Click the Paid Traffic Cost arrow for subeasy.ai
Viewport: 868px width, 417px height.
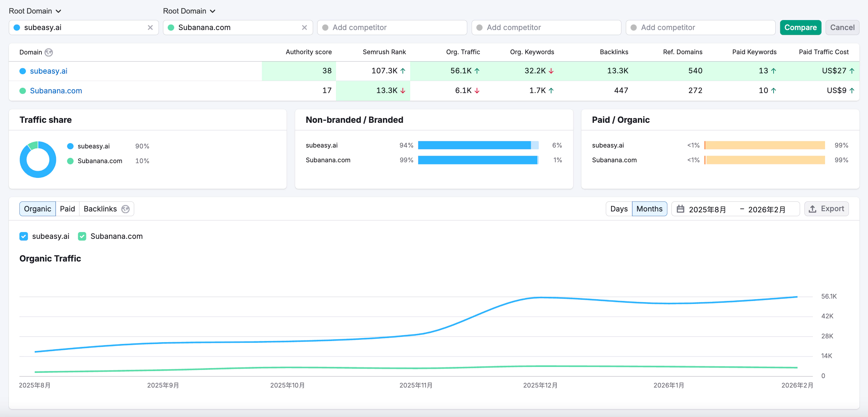[x=852, y=71]
